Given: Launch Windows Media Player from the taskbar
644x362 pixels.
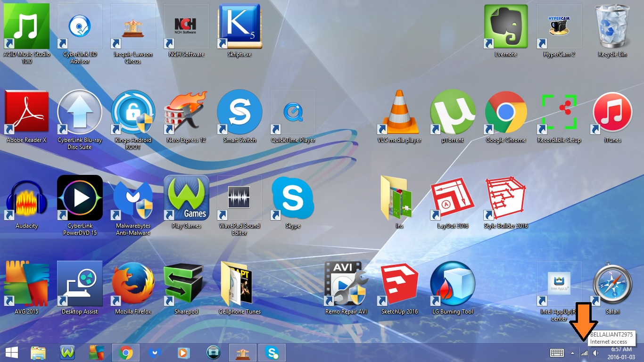Looking at the screenshot, I should pos(184,353).
